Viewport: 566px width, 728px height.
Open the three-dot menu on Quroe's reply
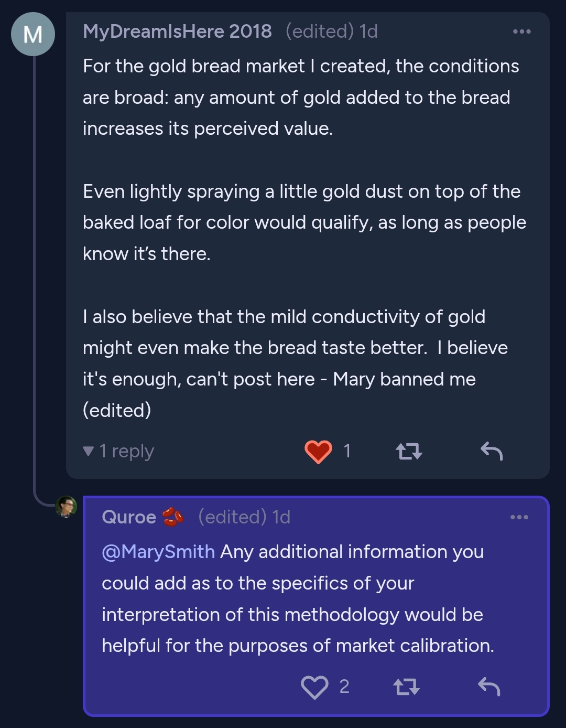point(519,517)
